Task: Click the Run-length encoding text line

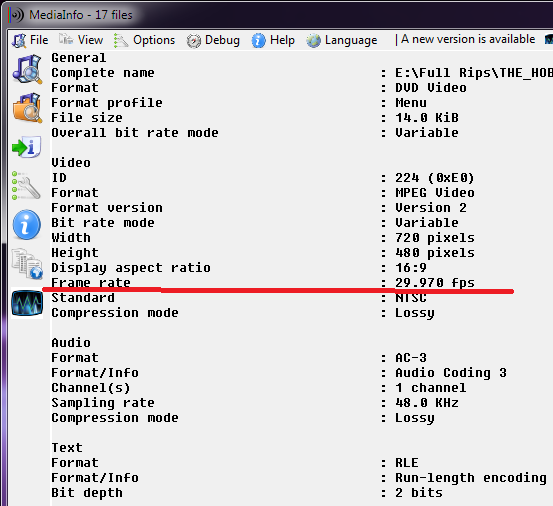Action: [471, 478]
